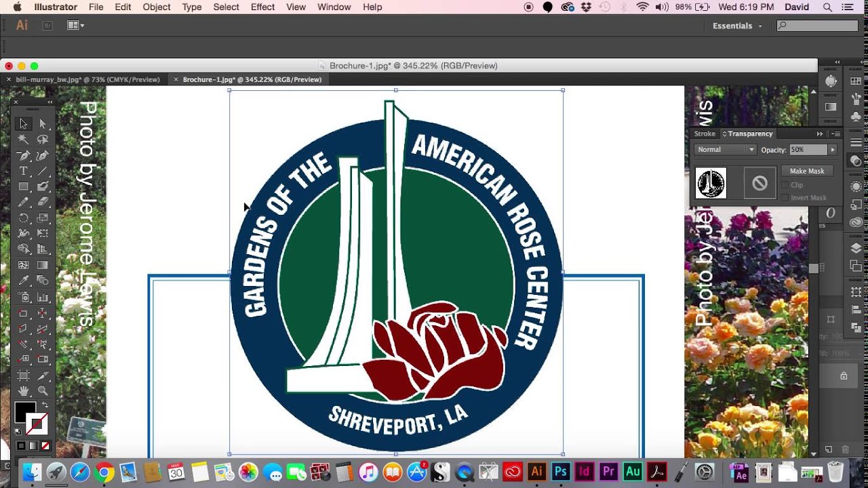Select the Gradient tool

click(x=43, y=265)
